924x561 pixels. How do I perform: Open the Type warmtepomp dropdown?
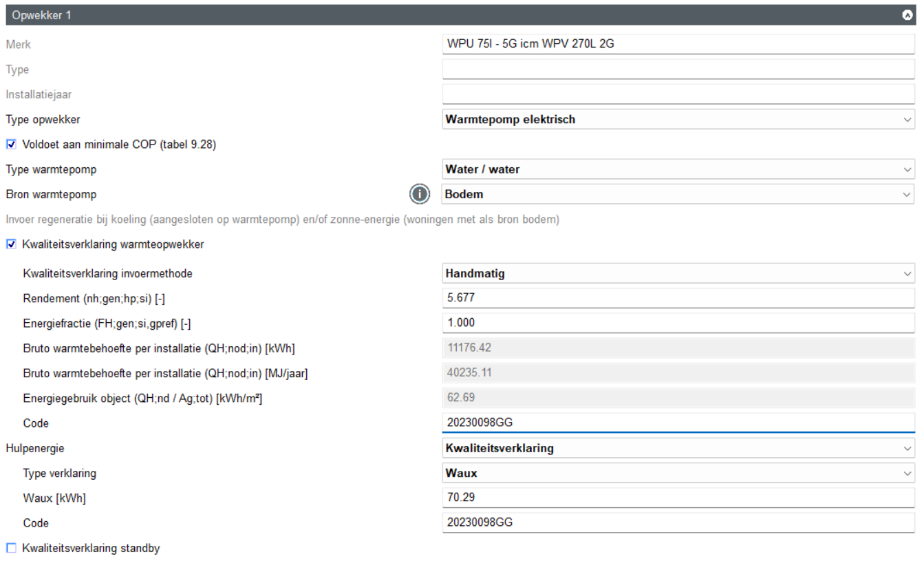click(x=678, y=169)
